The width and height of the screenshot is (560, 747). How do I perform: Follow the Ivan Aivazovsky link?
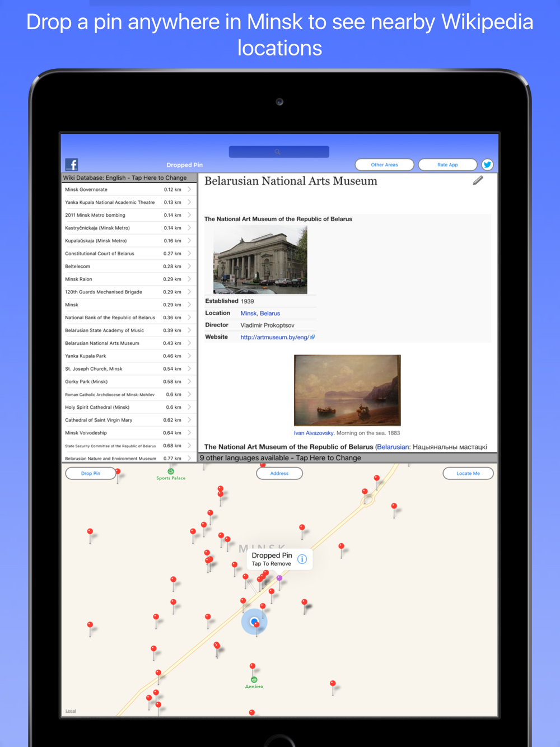point(314,433)
